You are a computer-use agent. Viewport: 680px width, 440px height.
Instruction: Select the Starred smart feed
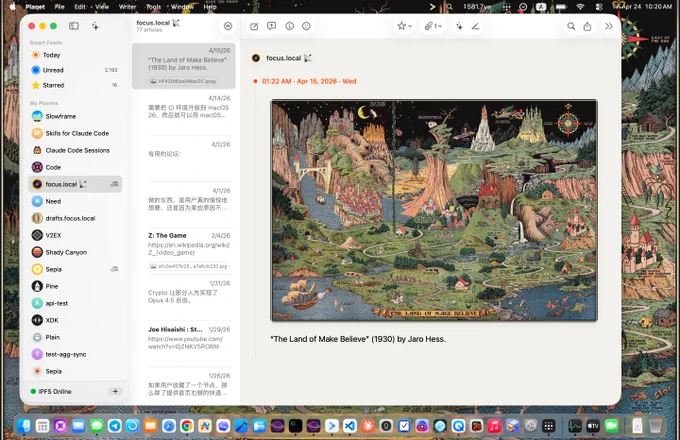[75, 85]
